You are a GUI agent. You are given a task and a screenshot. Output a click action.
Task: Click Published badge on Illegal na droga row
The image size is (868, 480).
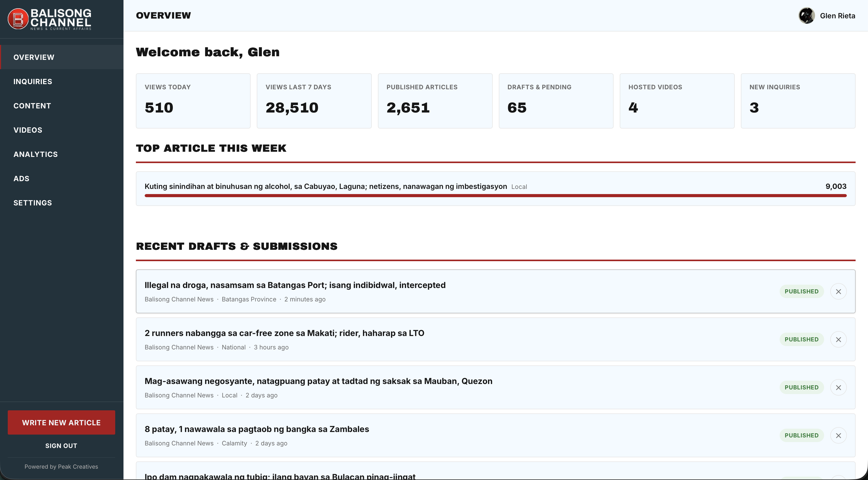(801, 292)
